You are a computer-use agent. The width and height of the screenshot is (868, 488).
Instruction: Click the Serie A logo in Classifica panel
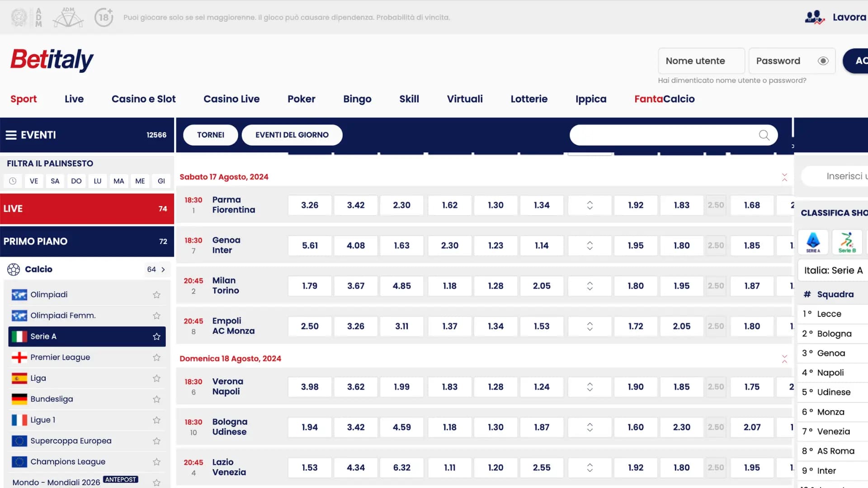tap(813, 242)
